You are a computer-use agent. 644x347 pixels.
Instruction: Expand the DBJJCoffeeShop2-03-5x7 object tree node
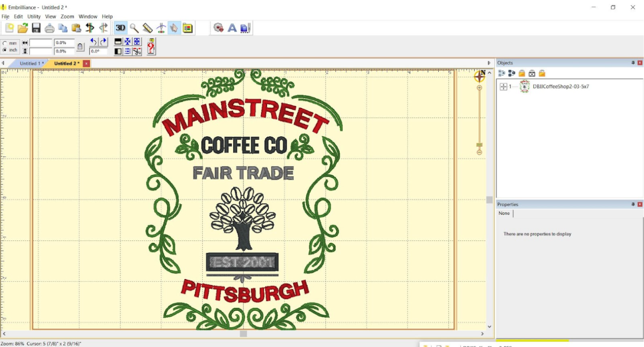click(503, 87)
